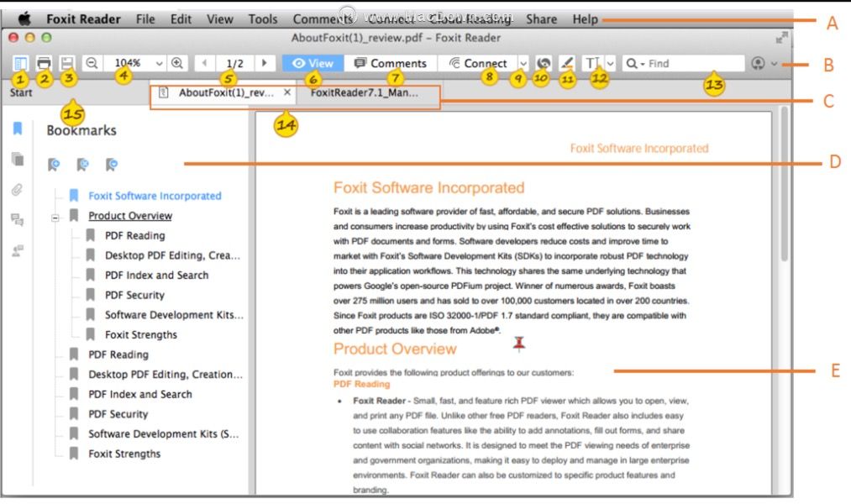Open the Help menu
The image size is (851, 504).
point(585,19)
